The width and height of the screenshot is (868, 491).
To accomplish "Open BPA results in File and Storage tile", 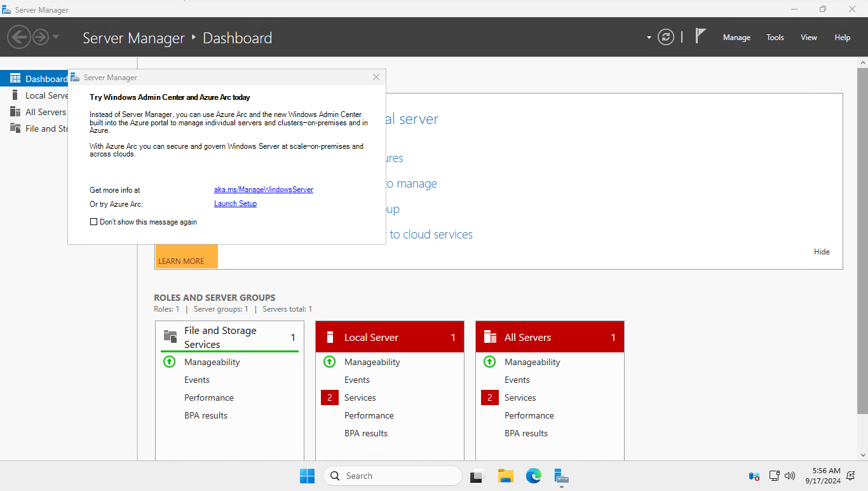I will click(x=206, y=415).
